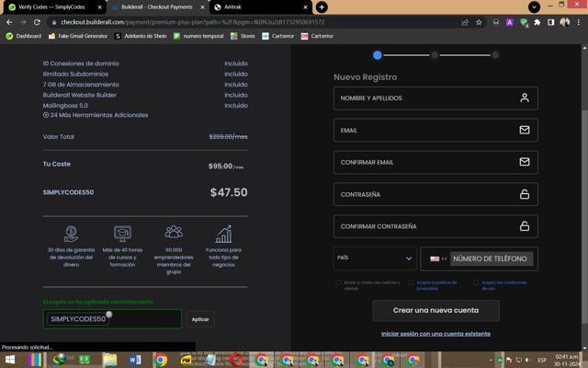Accept the privacy policy checkbox
The image size is (588, 368).
click(x=411, y=282)
